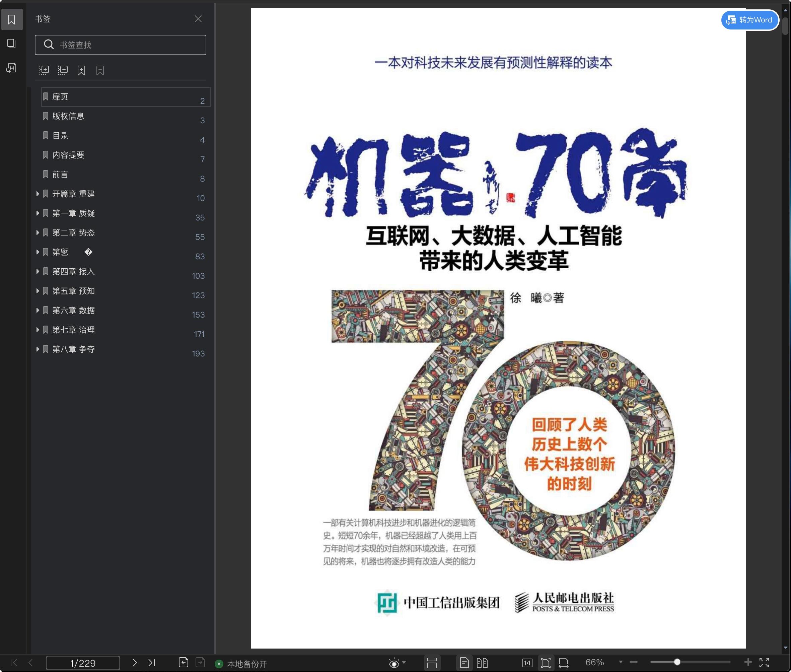Go to the first page icon
Viewport: 791px width, 672px height.
pyautogui.click(x=14, y=663)
